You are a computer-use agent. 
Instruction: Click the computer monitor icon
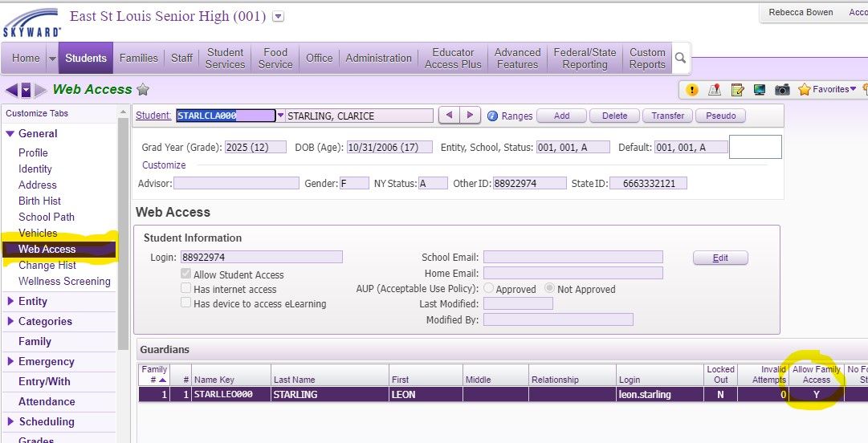[759, 90]
